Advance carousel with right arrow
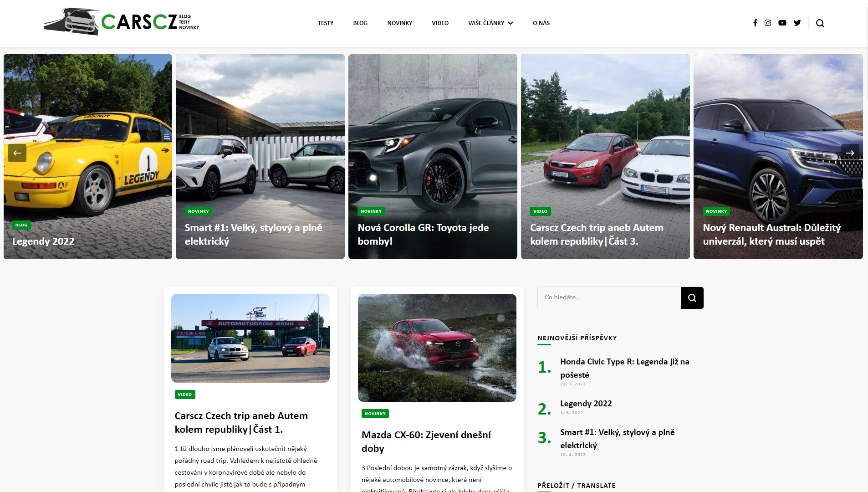 coord(850,153)
